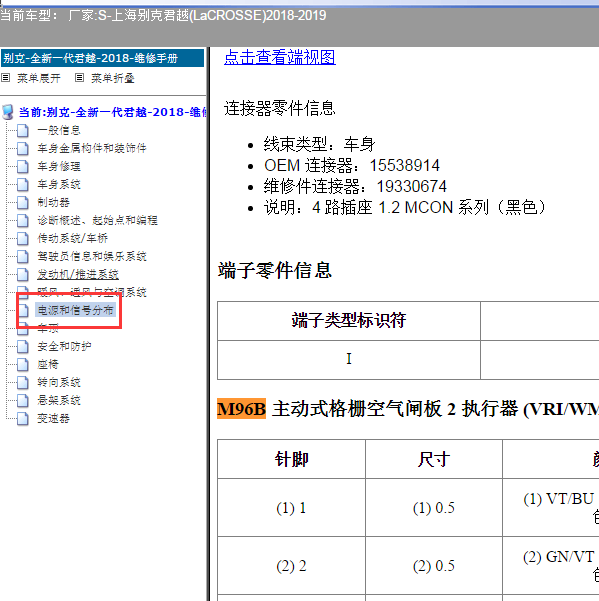The width and height of the screenshot is (599, 601).
Task: Click the page icon next to 车身系统
Action: [23, 184]
